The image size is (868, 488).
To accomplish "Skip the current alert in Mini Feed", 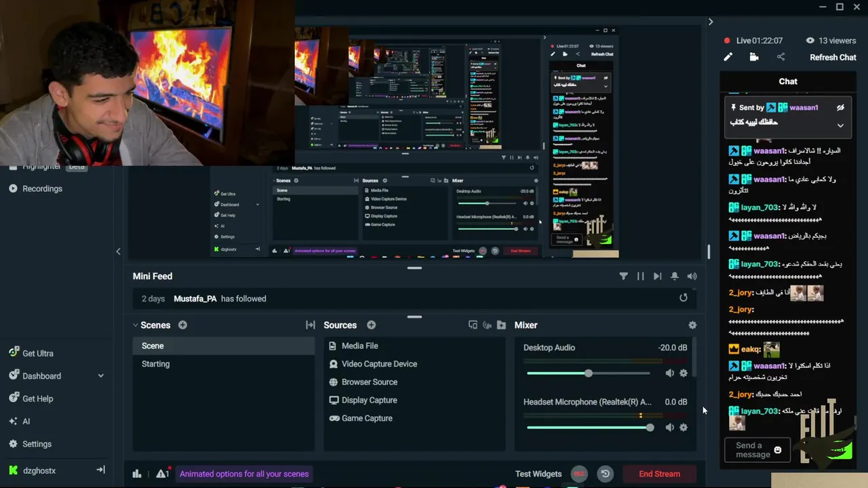I will tap(657, 277).
